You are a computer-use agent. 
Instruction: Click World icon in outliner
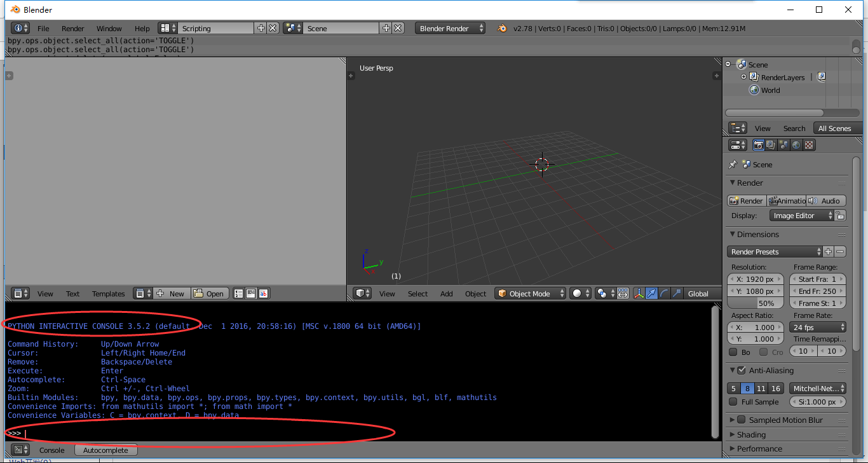point(754,90)
